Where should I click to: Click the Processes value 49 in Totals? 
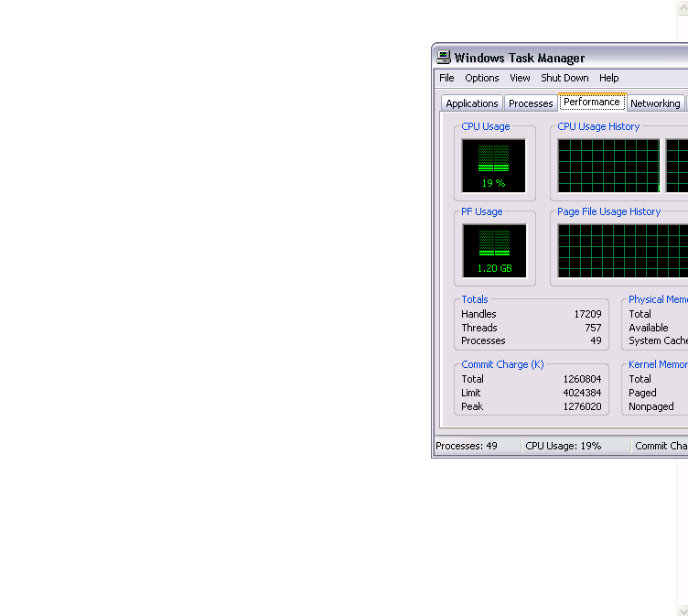click(x=596, y=340)
